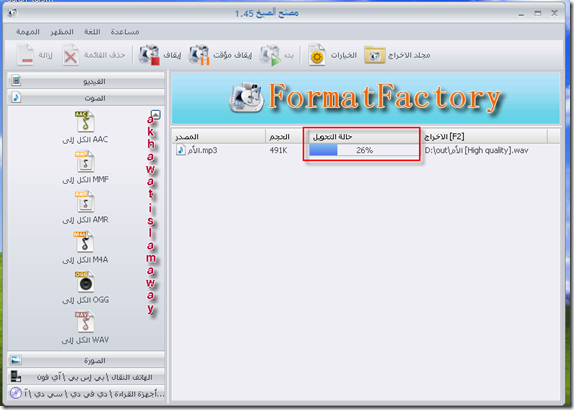Click the Clear List (حذف القائمة) icon

[x=70, y=55]
